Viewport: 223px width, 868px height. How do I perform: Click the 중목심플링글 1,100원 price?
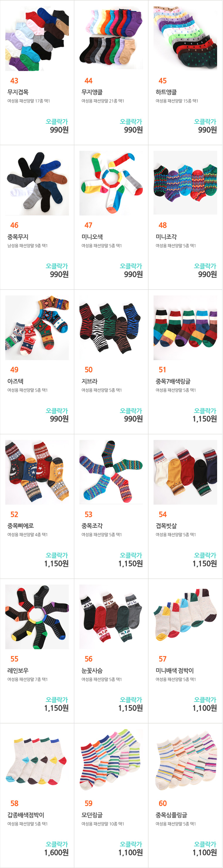tap(205, 852)
